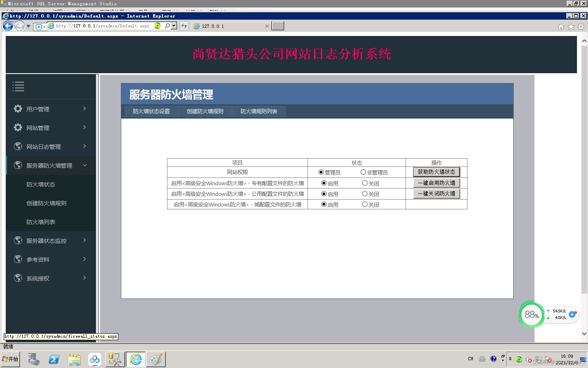The image size is (588, 368).
Task: Click the gear icon beside 用户管理
Action: (18, 109)
